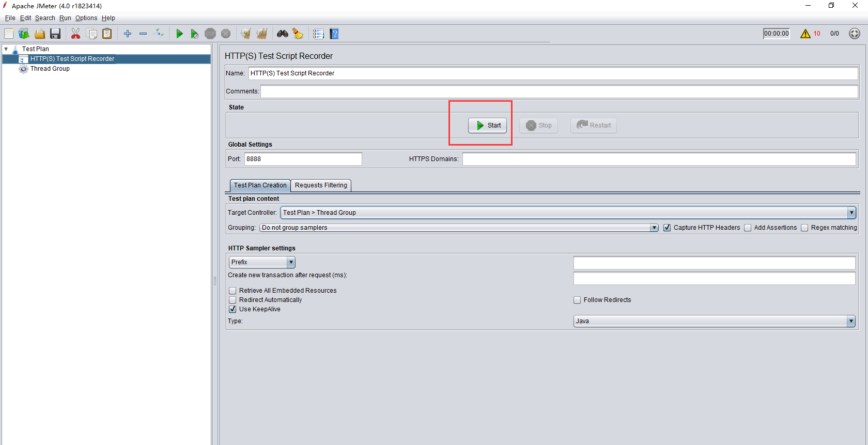Select the Thread Group tree item
This screenshot has height=445, width=868.
click(x=50, y=69)
